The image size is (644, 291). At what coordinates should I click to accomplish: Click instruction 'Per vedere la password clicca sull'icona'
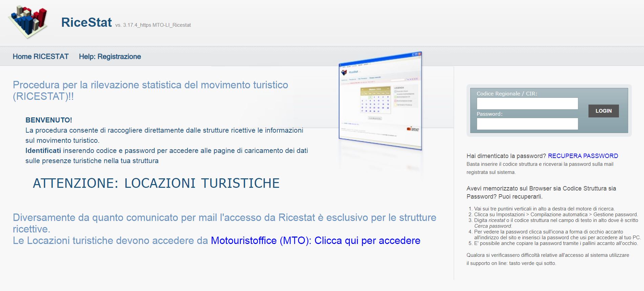pos(557,234)
